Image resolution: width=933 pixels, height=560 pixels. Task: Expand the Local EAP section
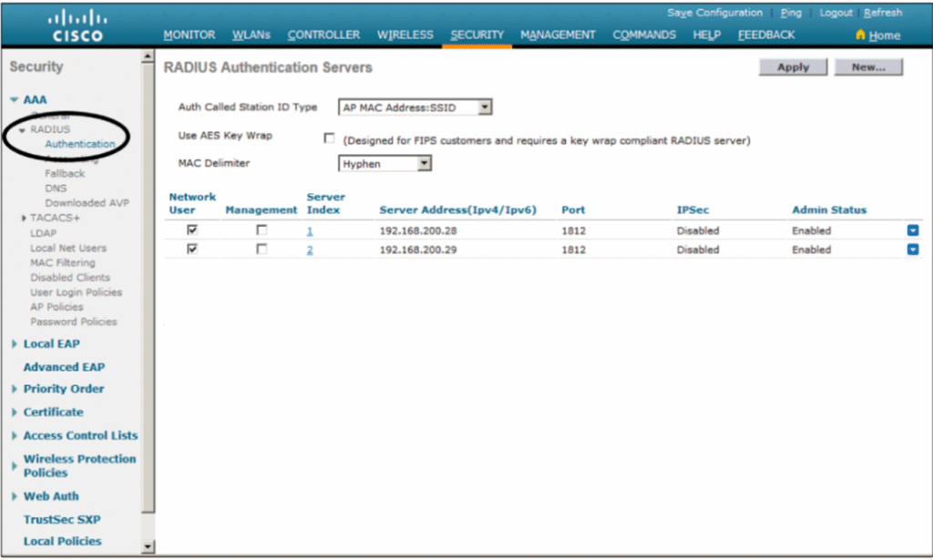click(14, 343)
